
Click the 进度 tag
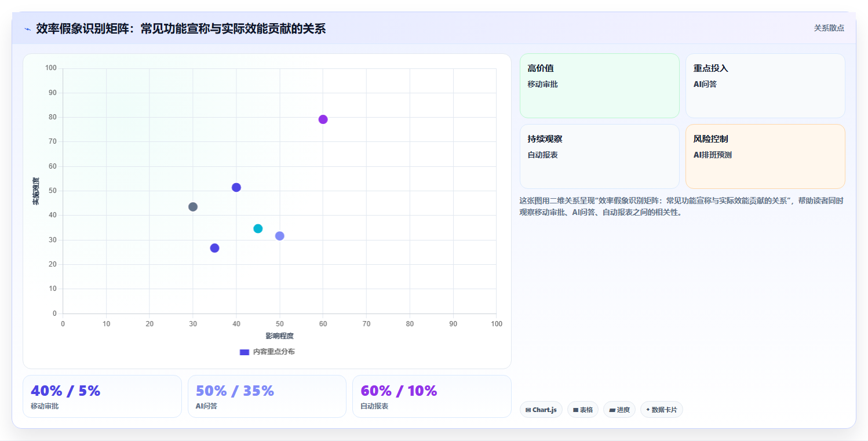[619, 410]
